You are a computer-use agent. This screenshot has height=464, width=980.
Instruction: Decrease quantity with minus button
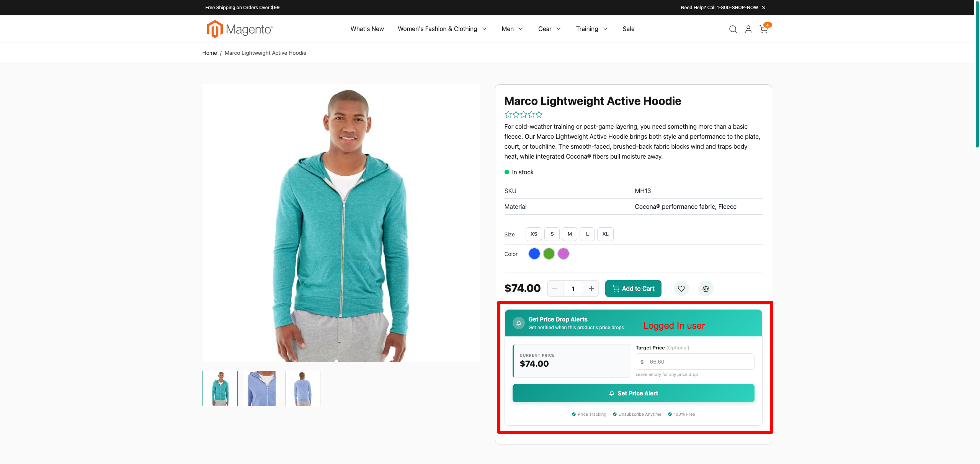(x=555, y=289)
